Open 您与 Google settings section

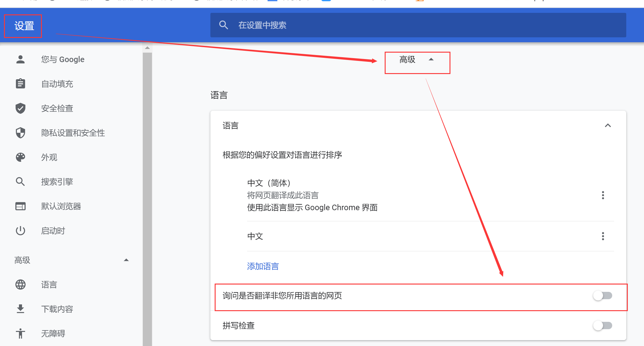click(63, 59)
